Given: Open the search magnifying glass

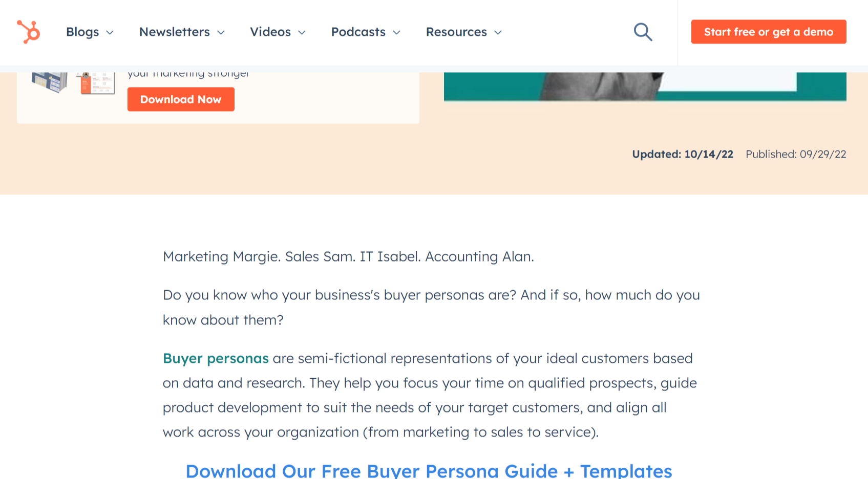Looking at the screenshot, I should (x=643, y=32).
